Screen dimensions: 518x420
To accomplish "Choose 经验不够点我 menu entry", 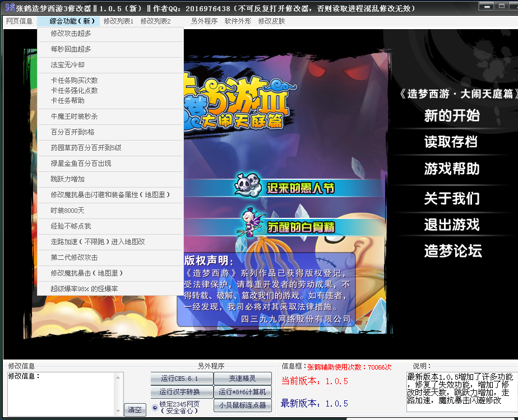I will (x=110, y=226).
